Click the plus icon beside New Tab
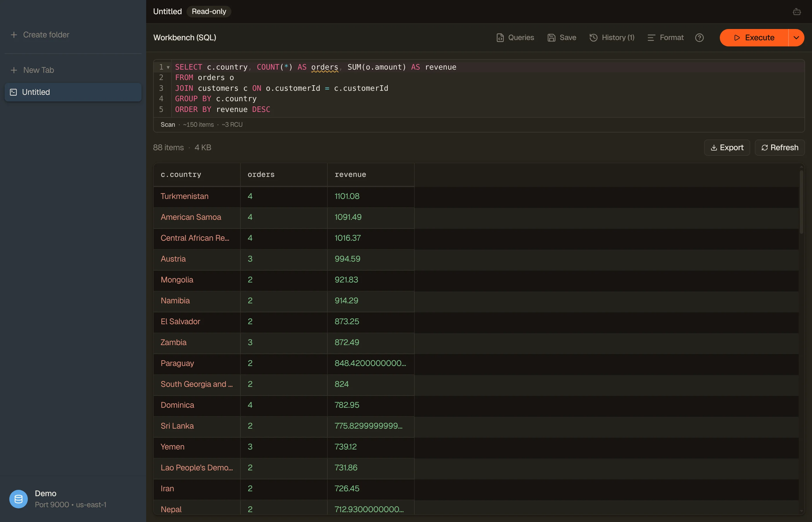This screenshot has width=812, height=522. point(14,70)
